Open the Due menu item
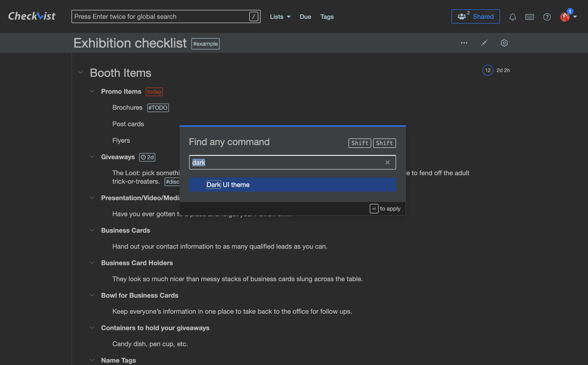588x365 pixels. pyautogui.click(x=305, y=17)
